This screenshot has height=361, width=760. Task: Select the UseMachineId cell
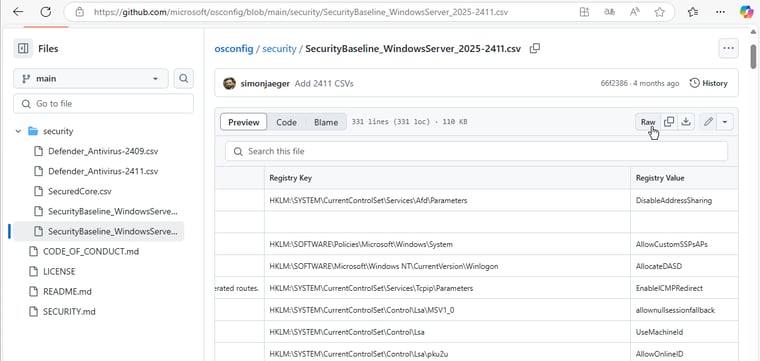(684, 332)
